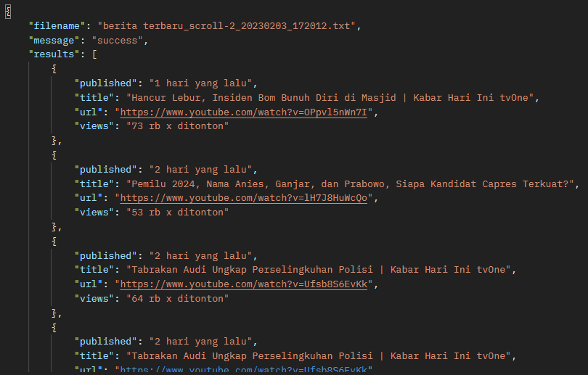Open the OPpvl5nWn7I YouTube link
The width and height of the screenshot is (588, 375).
point(243,112)
